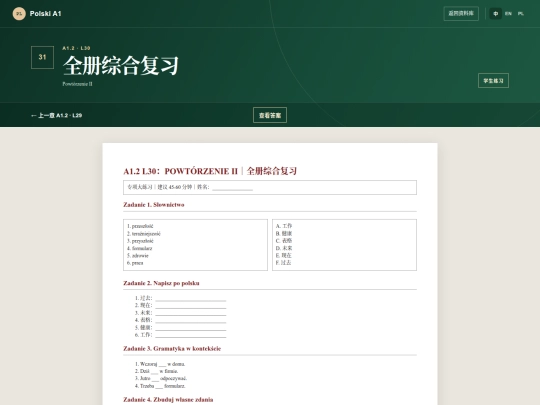Click word 4. formularz in vocabulary list
This screenshot has width=540, height=405.
pos(139,248)
